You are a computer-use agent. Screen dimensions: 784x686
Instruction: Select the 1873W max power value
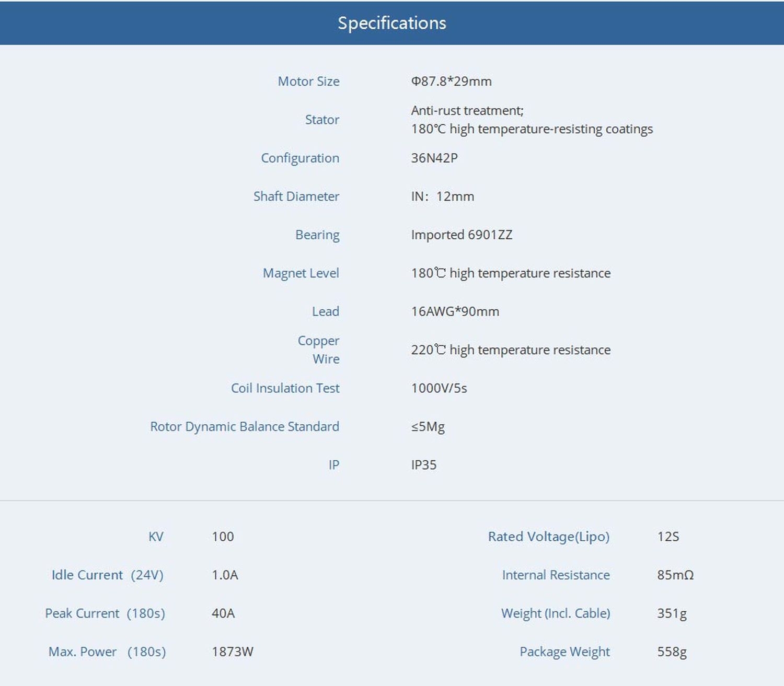click(232, 652)
